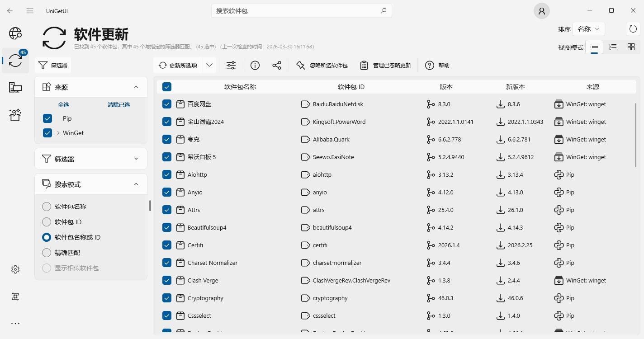Click ID tag icon beside Alibaba.Quark
Screen dimensions: 644x339
click(305, 140)
